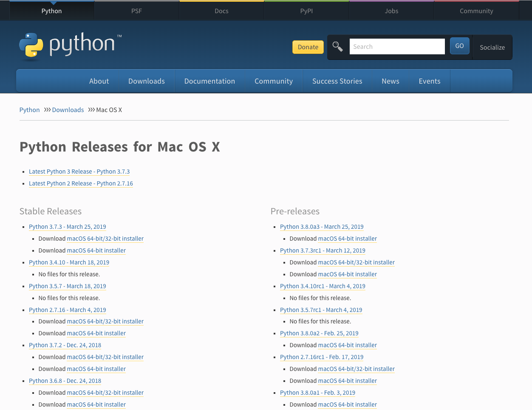Open the News navigation menu
The image size is (532, 410).
pos(391,81)
